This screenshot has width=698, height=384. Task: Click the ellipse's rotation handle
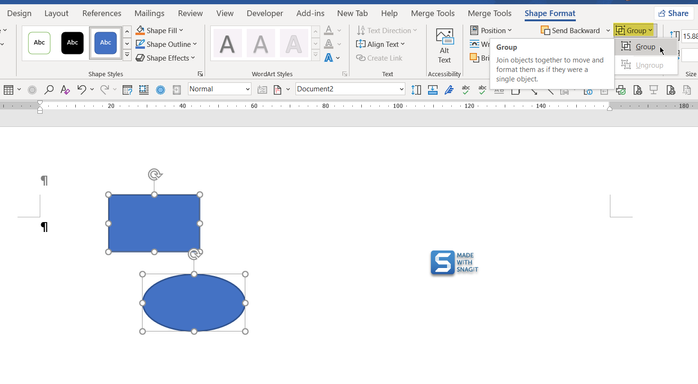(194, 254)
